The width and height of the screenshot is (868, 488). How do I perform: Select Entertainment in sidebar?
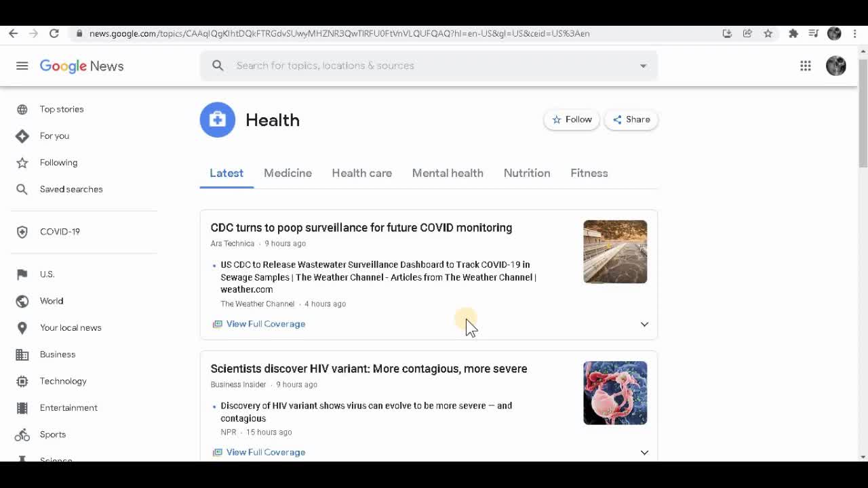click(x=68, y=408)
